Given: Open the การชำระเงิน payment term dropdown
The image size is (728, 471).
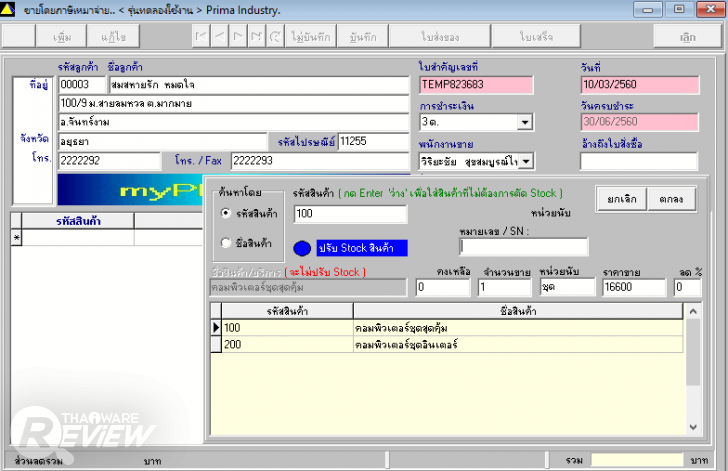Looking at the screenshot, I should [x=525, y=122].
